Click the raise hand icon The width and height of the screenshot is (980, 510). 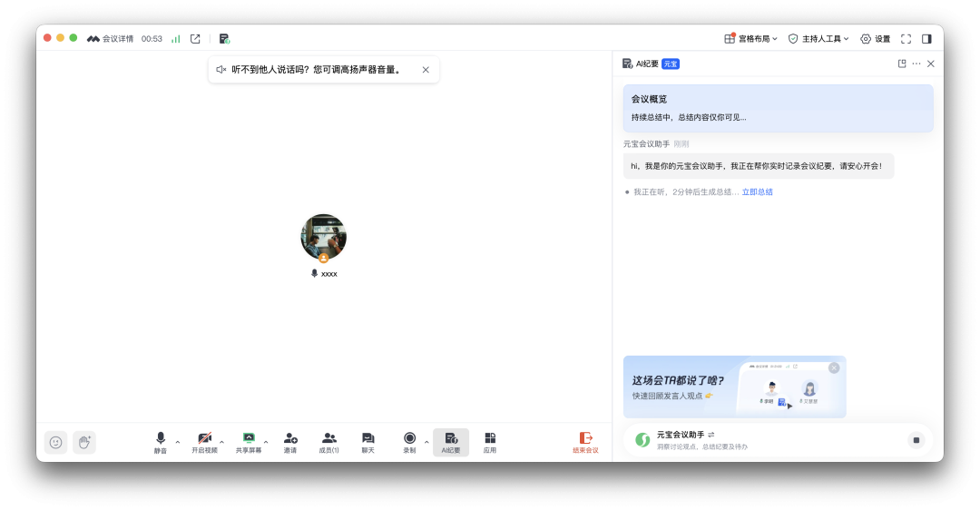click(x=84, y=442)
